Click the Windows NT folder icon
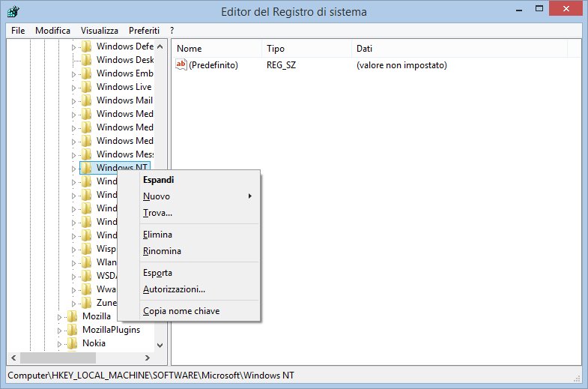 [87, 168]
